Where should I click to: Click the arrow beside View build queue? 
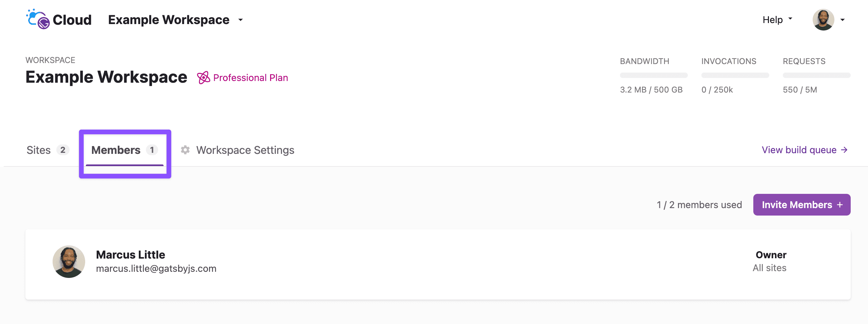pos(844,150)
